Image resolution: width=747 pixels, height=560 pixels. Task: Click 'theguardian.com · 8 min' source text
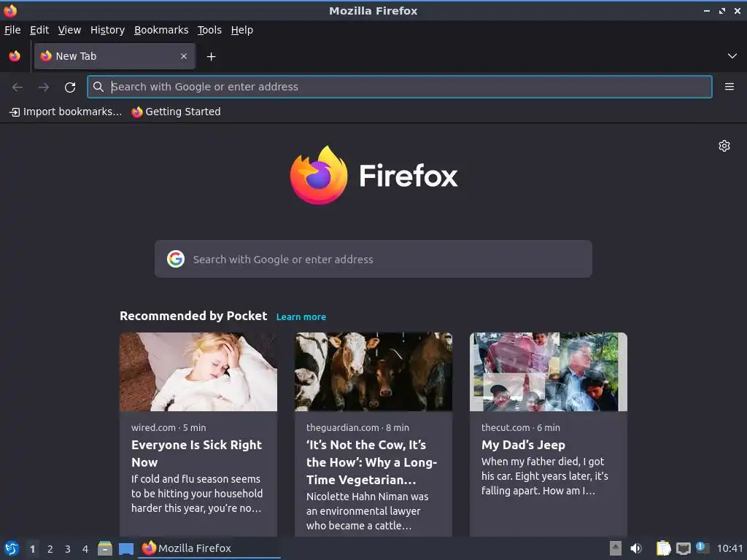pyautogui.click(x=357, y=427)
